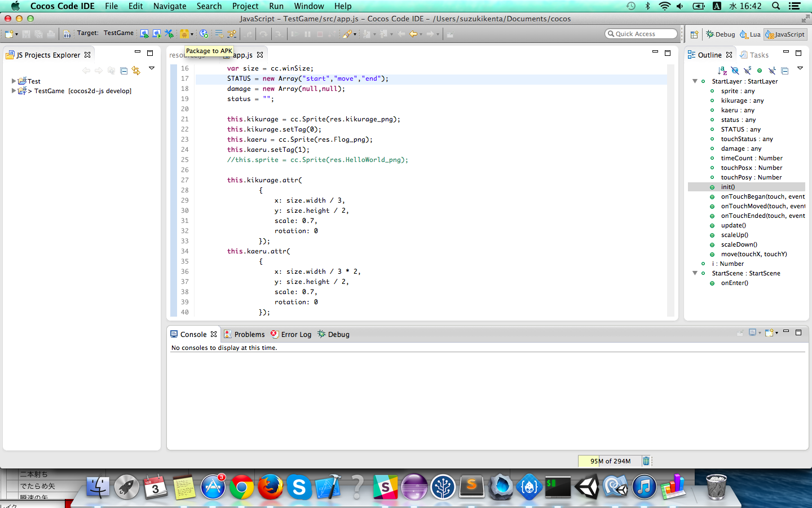Open Unity from the Dock
Viewport: 812px width, 508px height.
click(587, 487)
